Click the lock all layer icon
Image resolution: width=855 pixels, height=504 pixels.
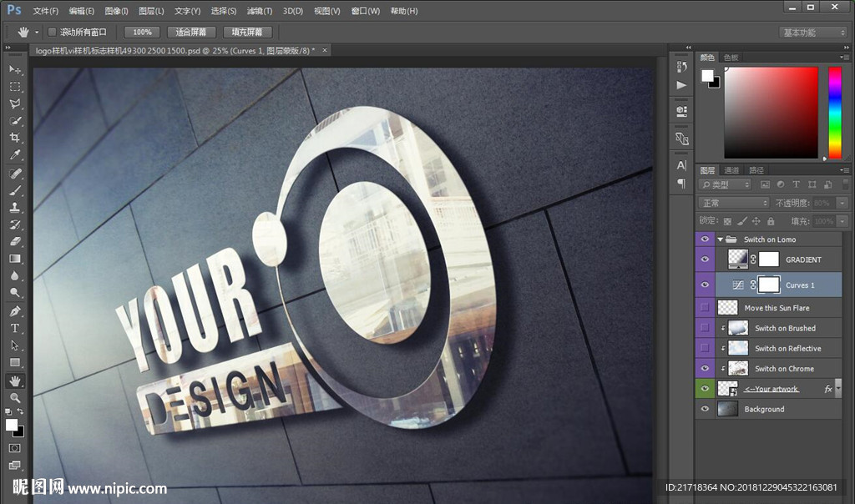point(770,221)
